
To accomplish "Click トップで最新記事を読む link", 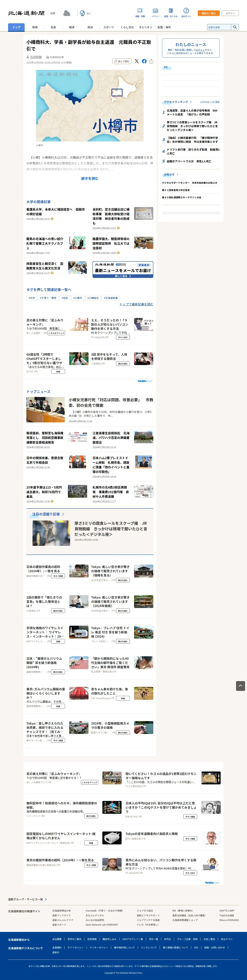I will click(136, 304).
